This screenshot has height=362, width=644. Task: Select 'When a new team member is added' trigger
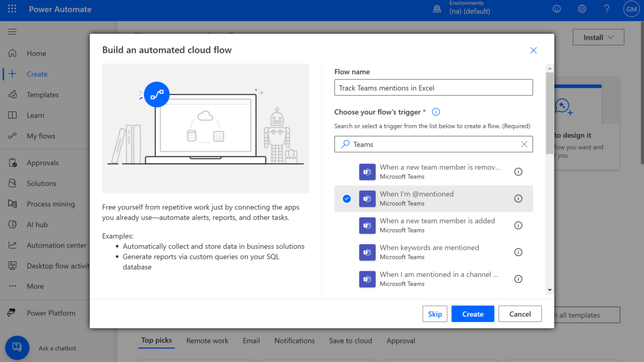(437, 225)
